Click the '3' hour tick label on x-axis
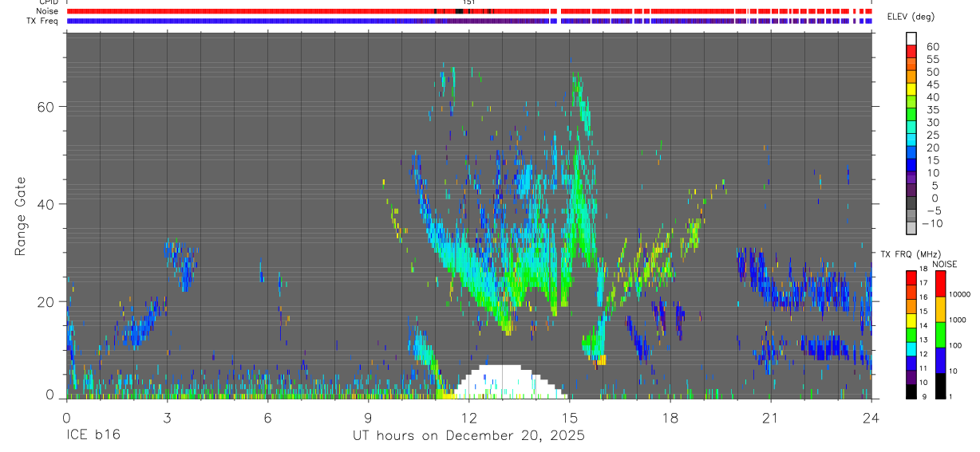The width and height of the screenshot is (980, 452). [x=167, y=417]
